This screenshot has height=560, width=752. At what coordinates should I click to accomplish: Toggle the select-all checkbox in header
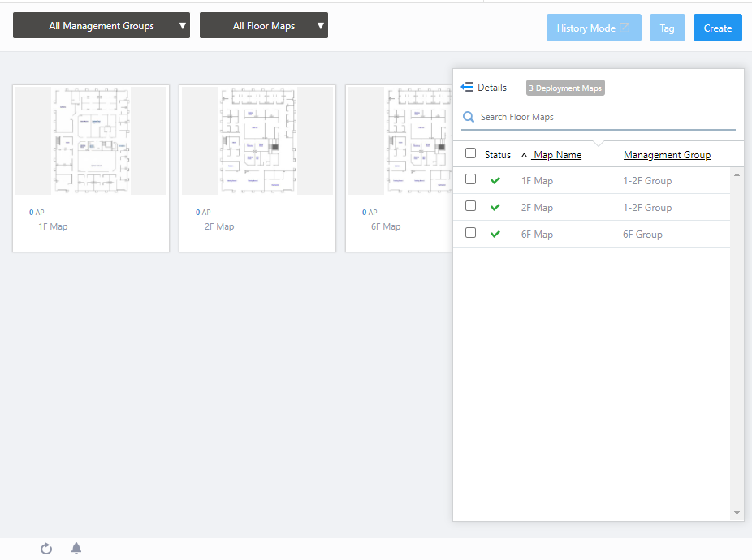(470, 153)
